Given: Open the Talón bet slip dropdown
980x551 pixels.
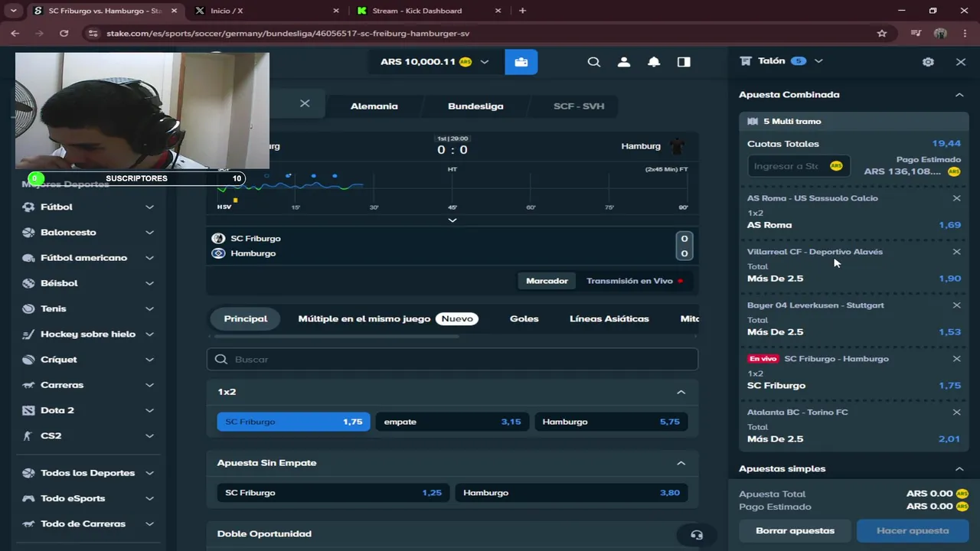Looking at the screenshot, I should 818,61.
